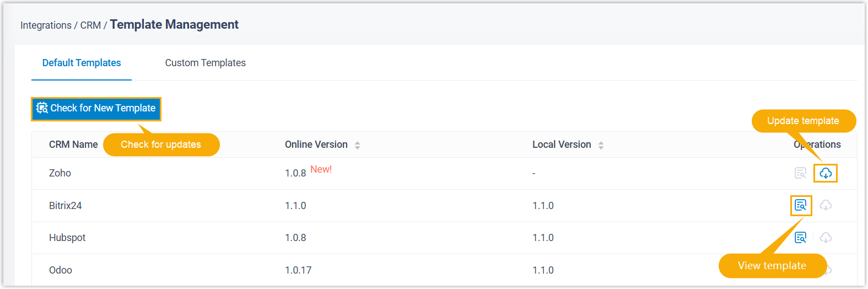Open the CRM breadcrumb link
The image size is (868, 289).
point(90,25)
